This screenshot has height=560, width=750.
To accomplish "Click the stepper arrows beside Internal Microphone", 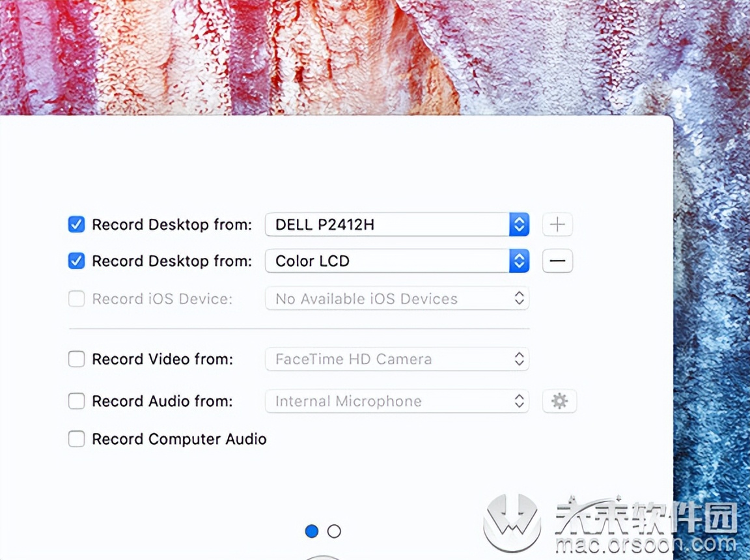I will pos(519,401).
